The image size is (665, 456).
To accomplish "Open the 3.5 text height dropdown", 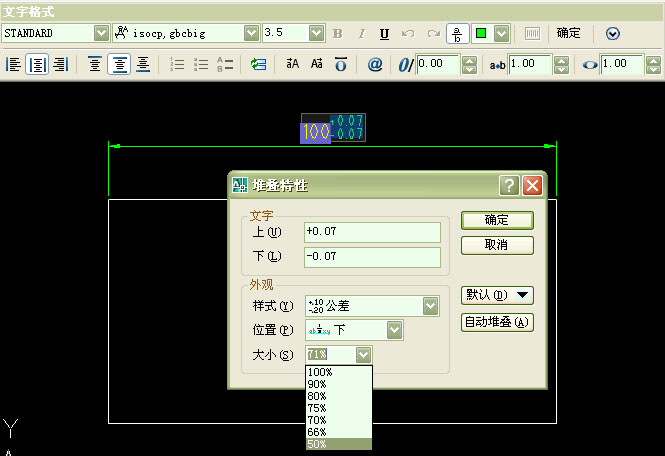I will click(x=316, y=33).
